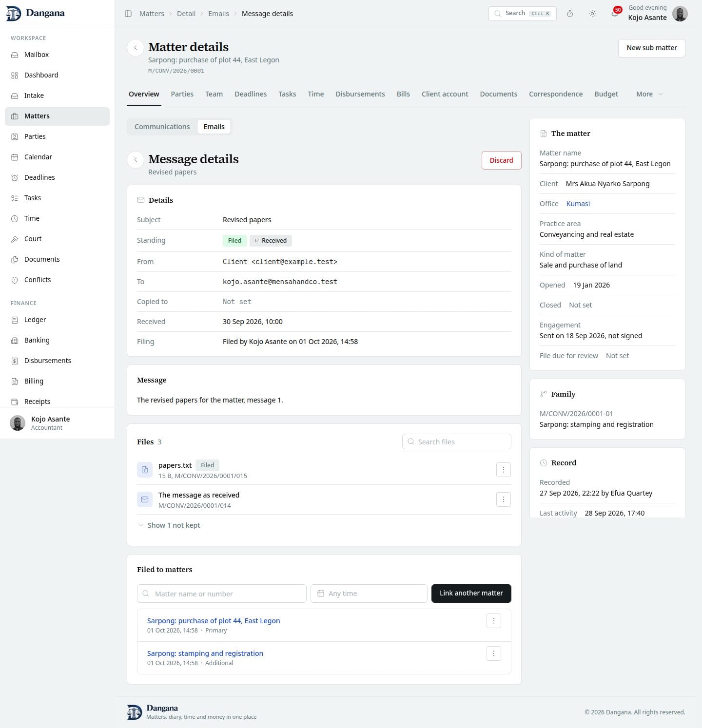Discard this message
702x728 pixels.
[x=501, y=160]
